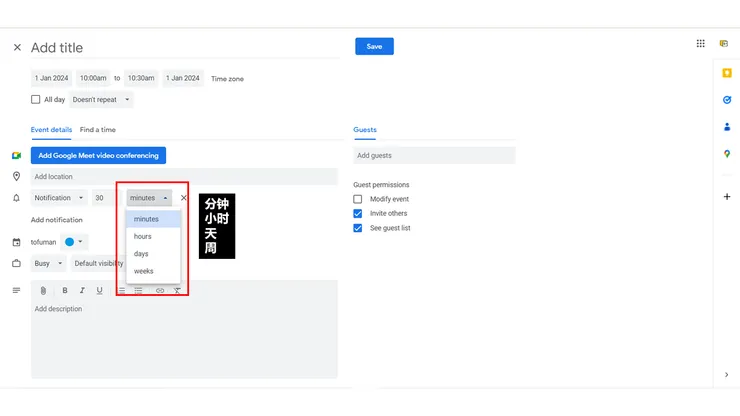Switch to the Find a time tab
Image resolution: width=740 pixels, height=416 pixels.
[98, 130]
